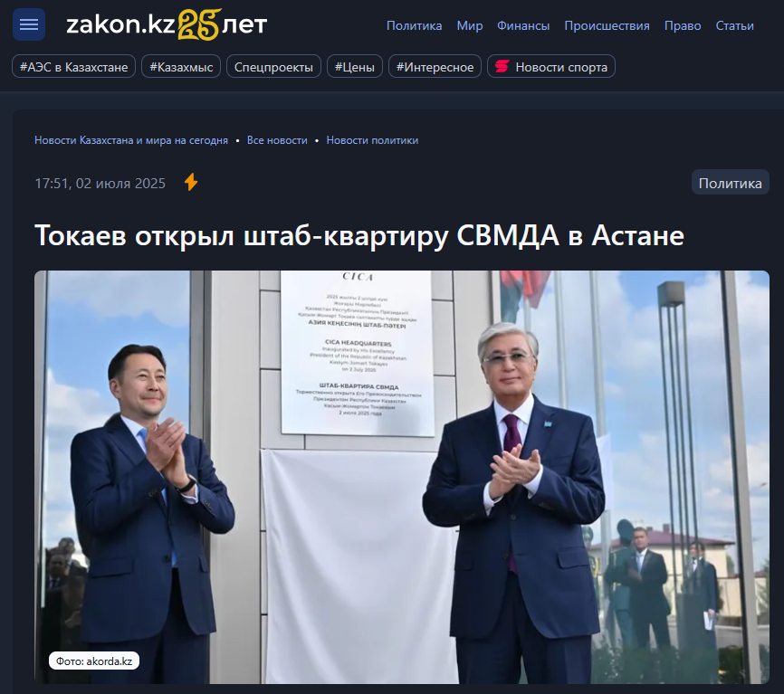The width and height of the screenshot is (784, 694).
Task: Click the orange lightning bolt icon
Action: [191, 183]
